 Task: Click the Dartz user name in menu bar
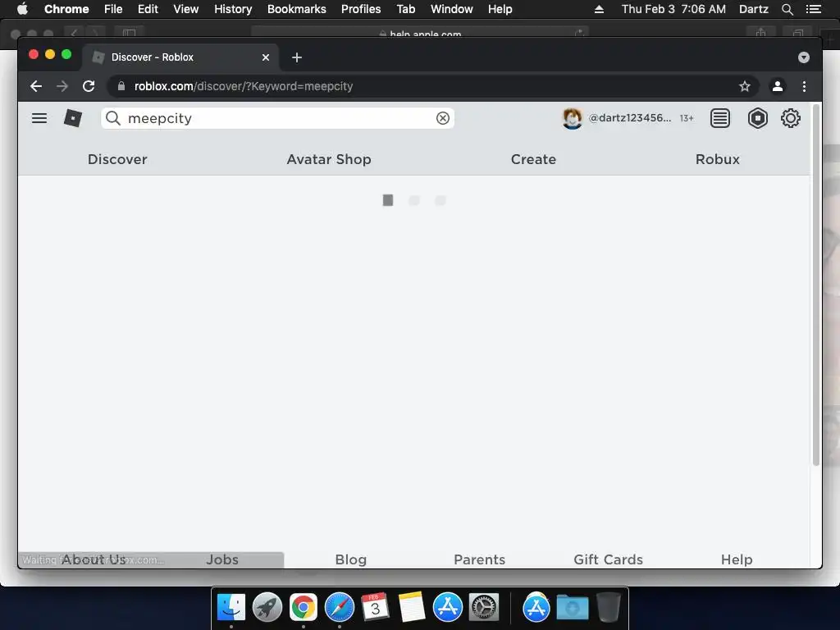753,9
